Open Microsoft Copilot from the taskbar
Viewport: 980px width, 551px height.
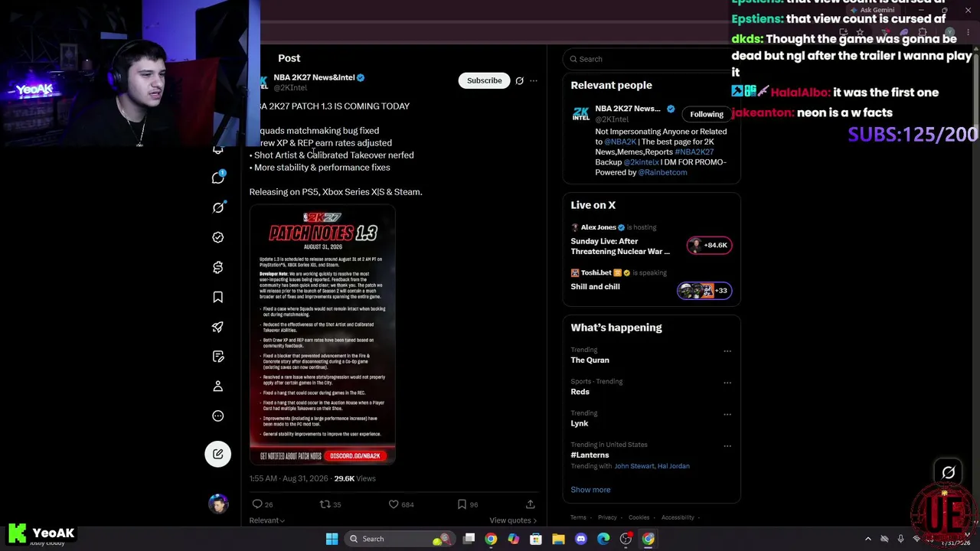pyautogui.click(x=513, y=539)
